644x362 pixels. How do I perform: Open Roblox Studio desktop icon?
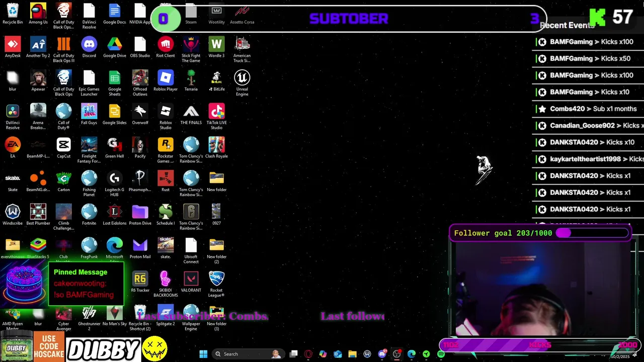pos(166,117)
